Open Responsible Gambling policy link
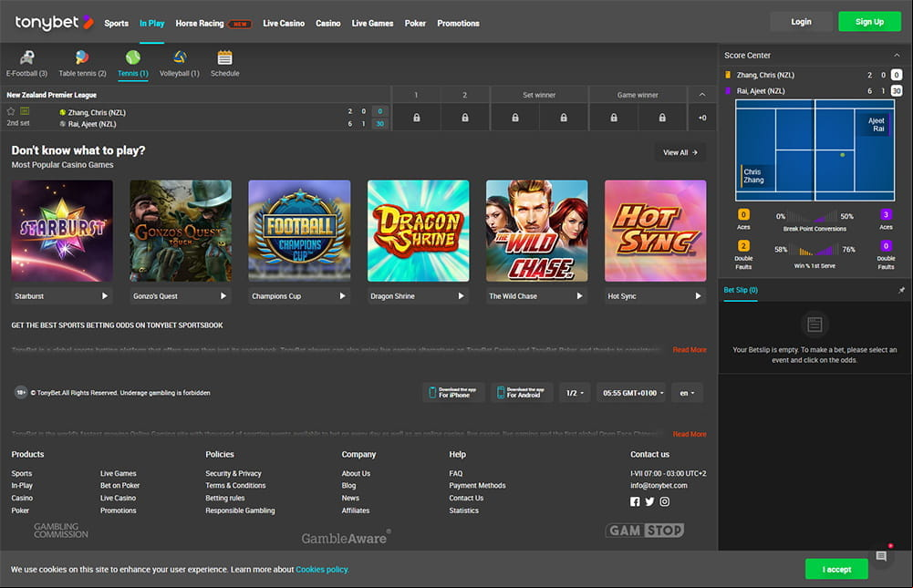Screen dimensions: 913x588 tap(240, 511)
